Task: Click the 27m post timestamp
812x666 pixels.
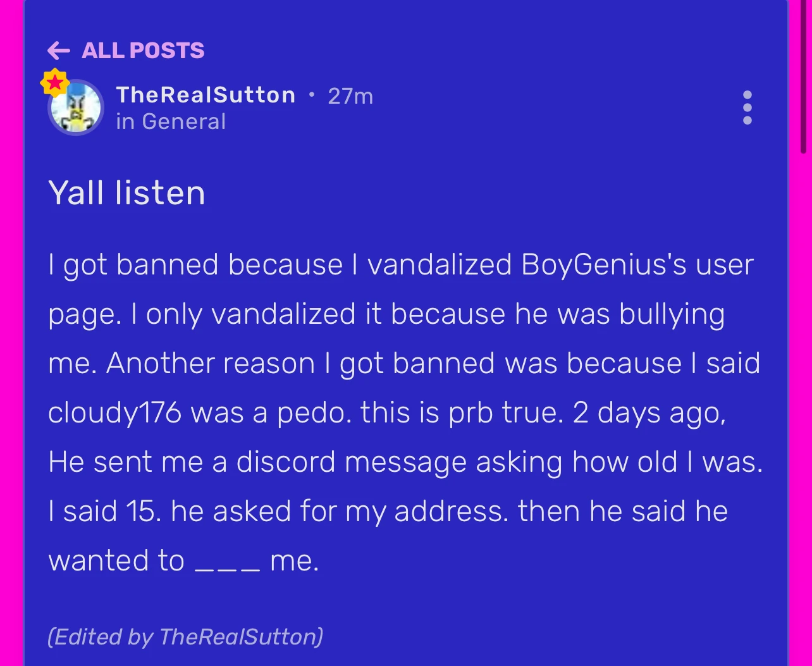Action: tap(350, 96)
